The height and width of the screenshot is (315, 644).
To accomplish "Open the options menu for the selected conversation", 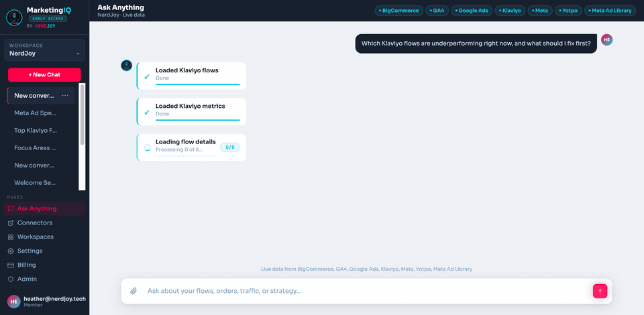I will [65, 96].
